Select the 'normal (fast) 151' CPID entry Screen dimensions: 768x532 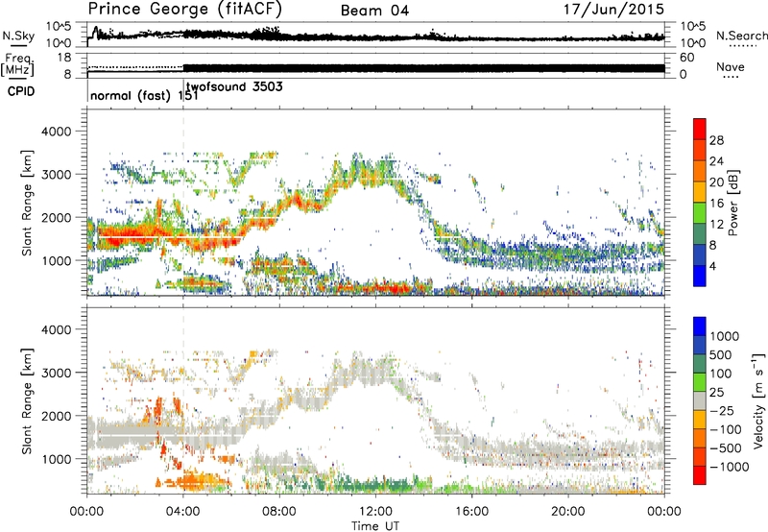pos(144,95)
